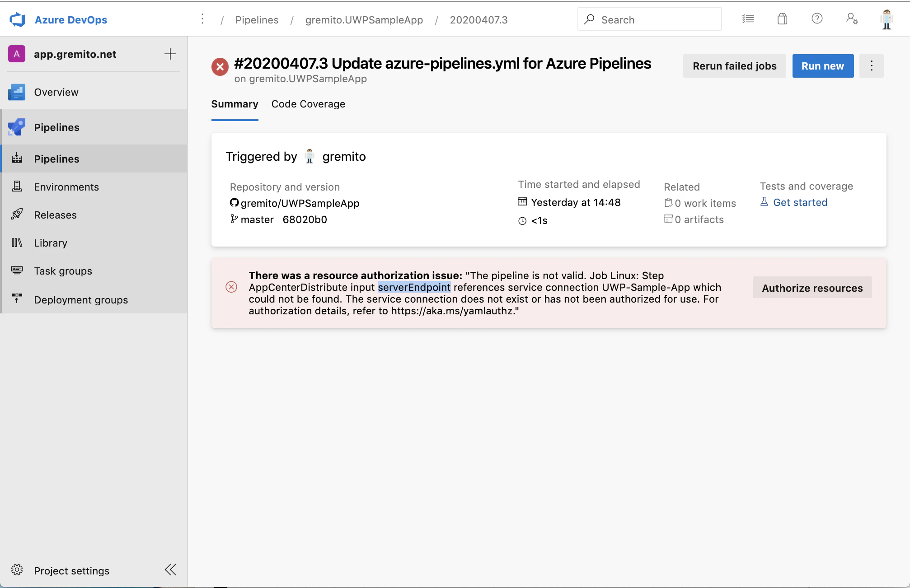This screenshot has width=910, height=588.
Task: Click run 20200407.3 in the breadcrumb
Action: click(479, 20)
